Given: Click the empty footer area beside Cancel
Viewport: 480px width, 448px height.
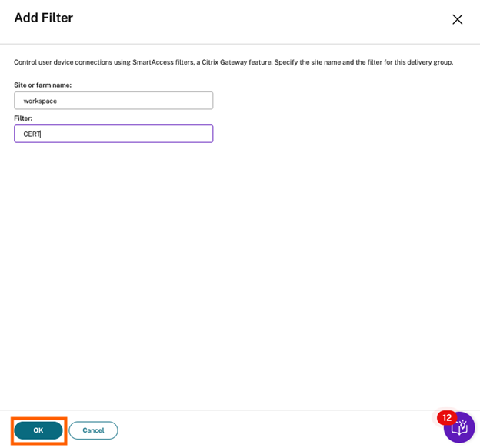Looking at the screenshot, I should click(269, 430).
